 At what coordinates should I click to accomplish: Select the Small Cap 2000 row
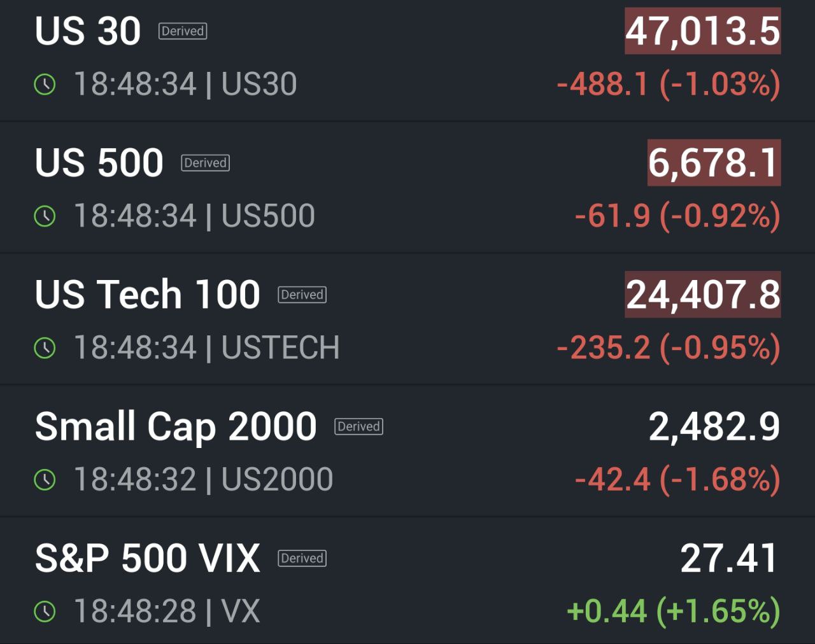(175, 425)
